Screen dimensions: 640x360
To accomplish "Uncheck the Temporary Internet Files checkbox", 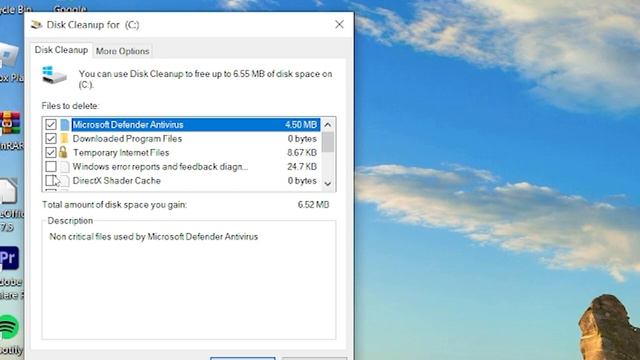I will tap(51, 153).
